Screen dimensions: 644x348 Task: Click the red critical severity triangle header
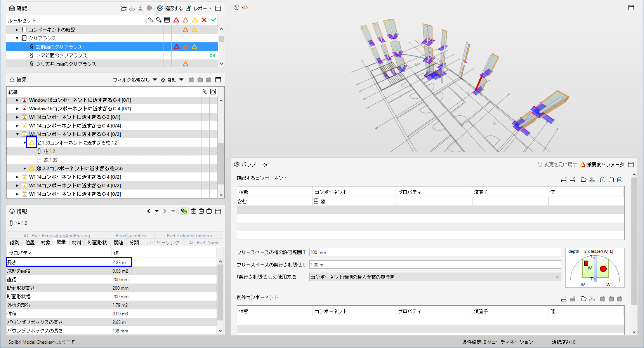coord(176,20)
